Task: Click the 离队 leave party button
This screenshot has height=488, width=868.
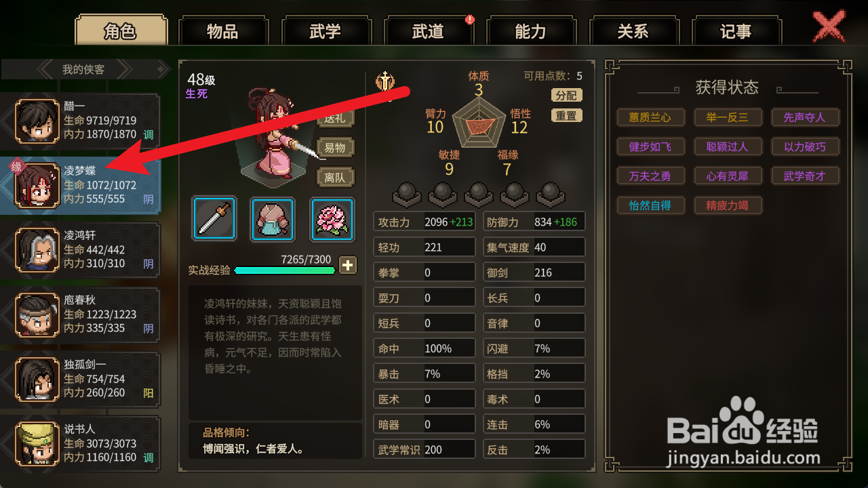Action: pyautogui.click(x=336, y=177)
